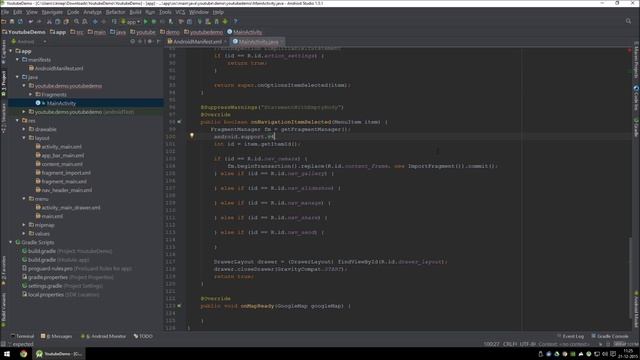This screenshot has height=360, width=640.
Task: Click the scroll-from-source target icon
Action: pyautogui.click(x=133, y=42)
